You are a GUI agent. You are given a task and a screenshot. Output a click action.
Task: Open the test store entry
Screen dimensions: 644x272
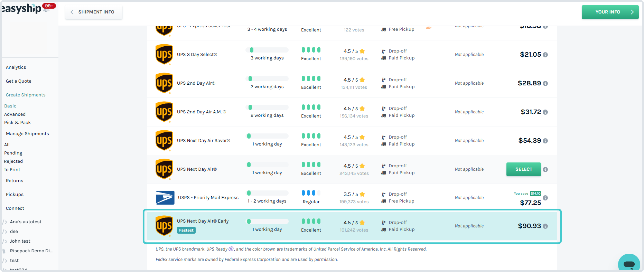14,261
